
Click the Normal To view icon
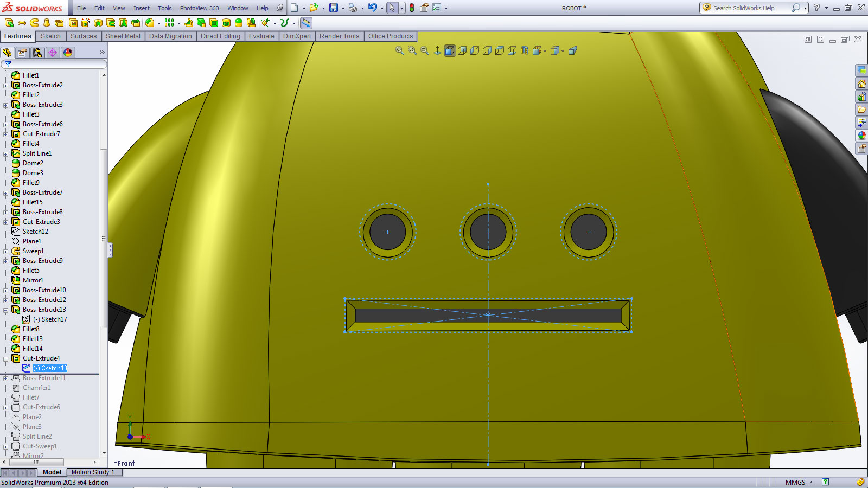click(437, 50)
